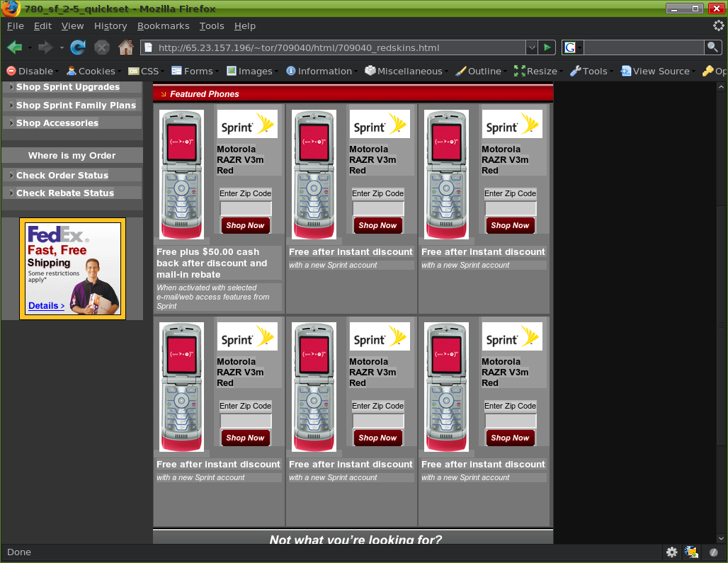
Task: Click Check Rebate Status in sidebar
Action: pyautogui.click(x=65, y=193)
